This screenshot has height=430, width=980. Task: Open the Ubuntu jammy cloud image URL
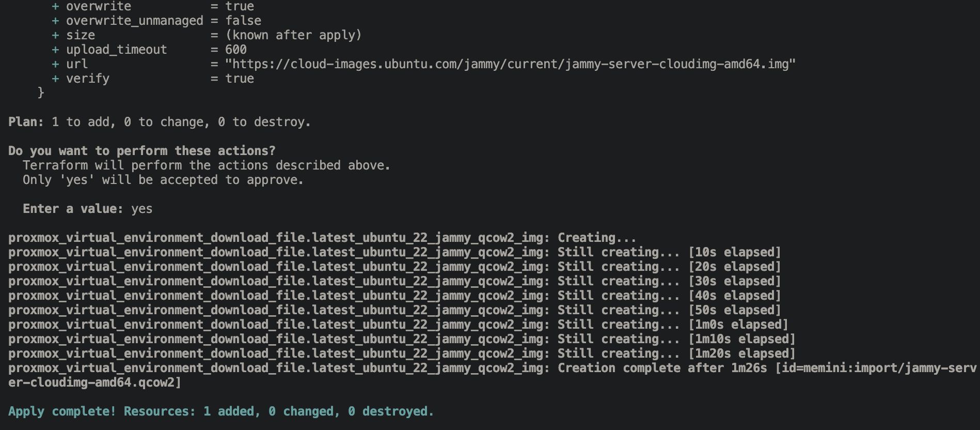pyautogui.click(x=510, y=64)
